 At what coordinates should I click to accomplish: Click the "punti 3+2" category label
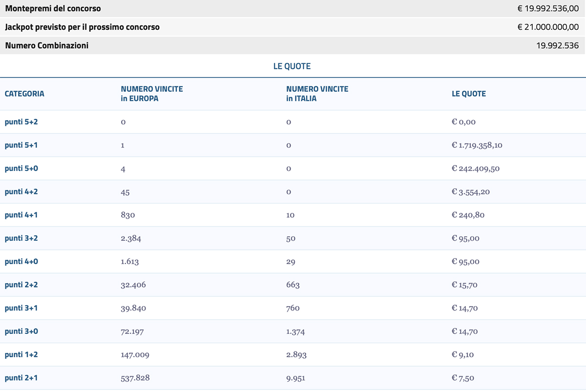pos(21,238)
